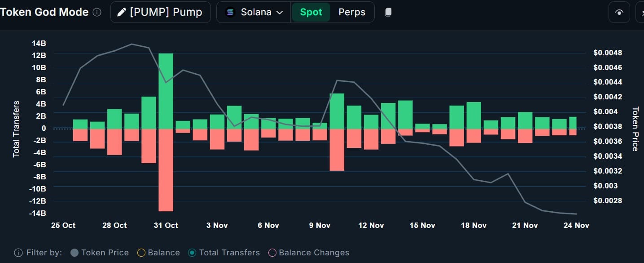Click the pencil edit icon before [PUMP]
Image resolution: width=644 pixels, height=263 pixels.
[121, 12]
